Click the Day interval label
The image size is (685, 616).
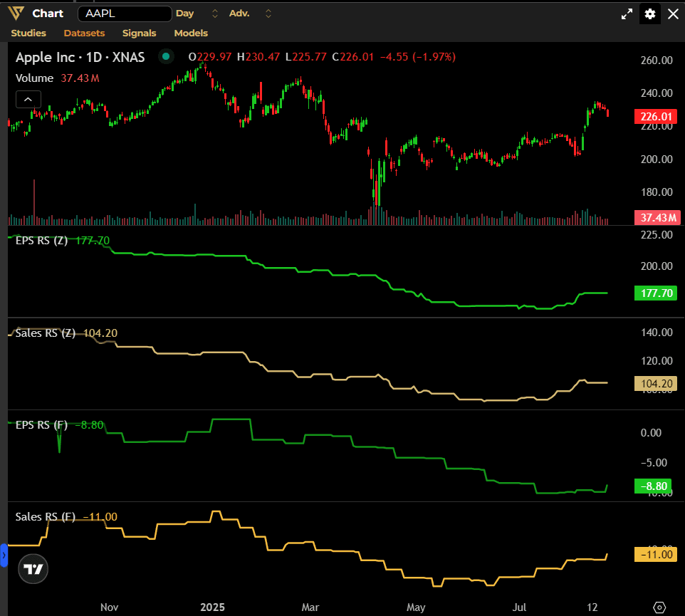(x=185, y=14)
